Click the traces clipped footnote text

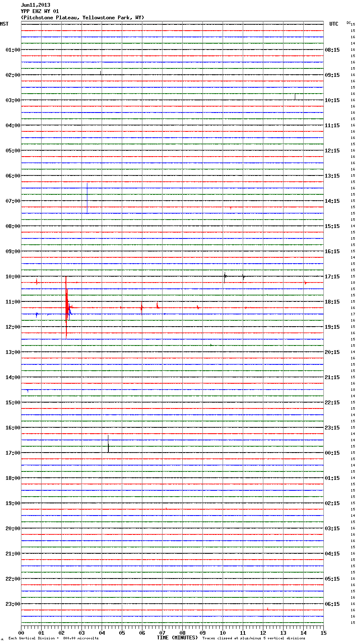254,639
